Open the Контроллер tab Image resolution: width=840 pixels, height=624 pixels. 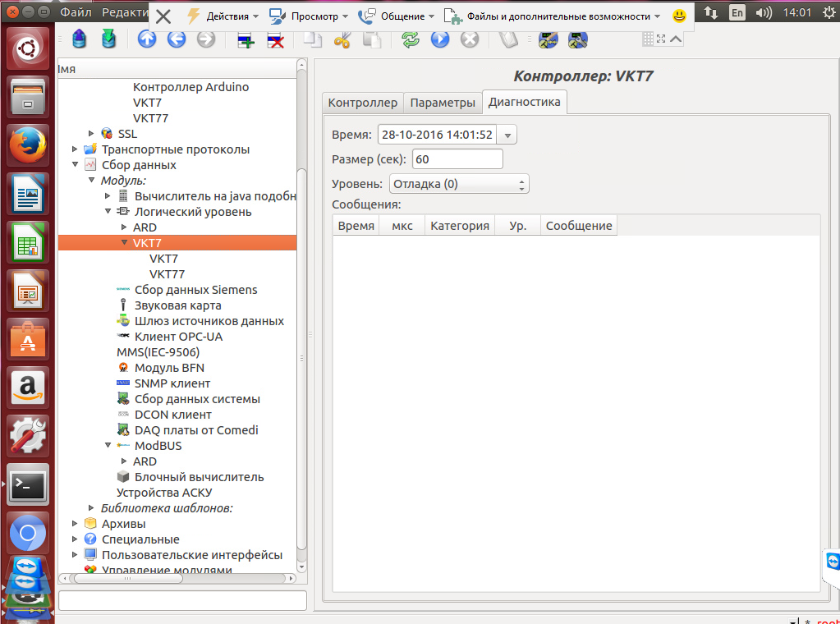point(362,103)
